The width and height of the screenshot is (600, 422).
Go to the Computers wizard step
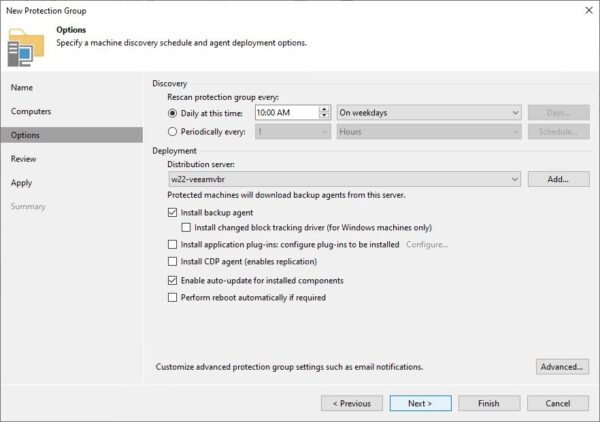click(x=31, y=111)
